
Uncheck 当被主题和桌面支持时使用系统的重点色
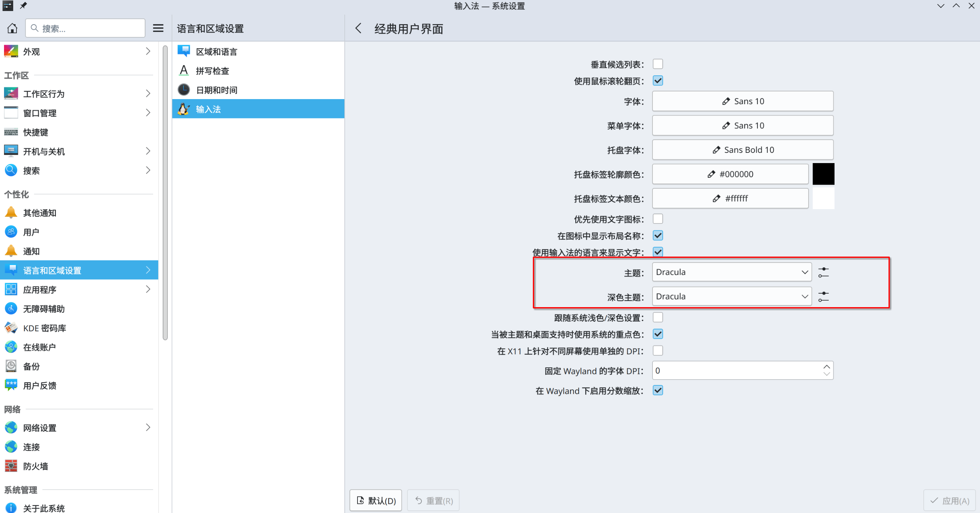point(658,334)
